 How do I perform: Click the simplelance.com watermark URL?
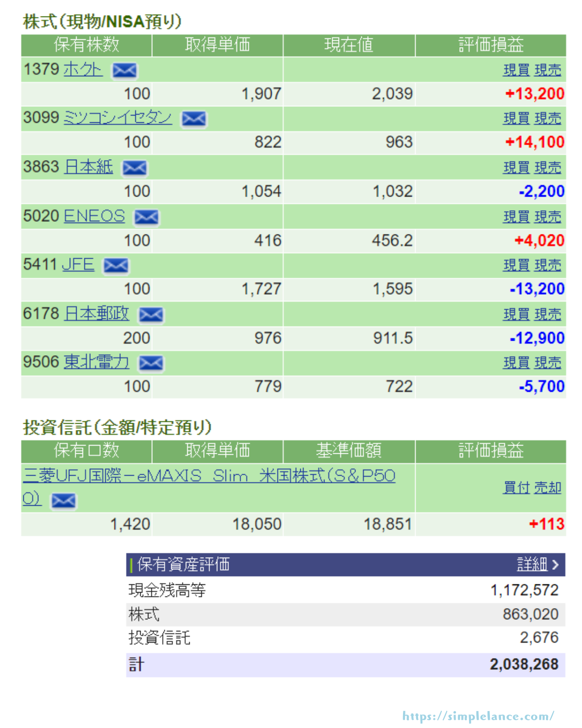[478, 716]
